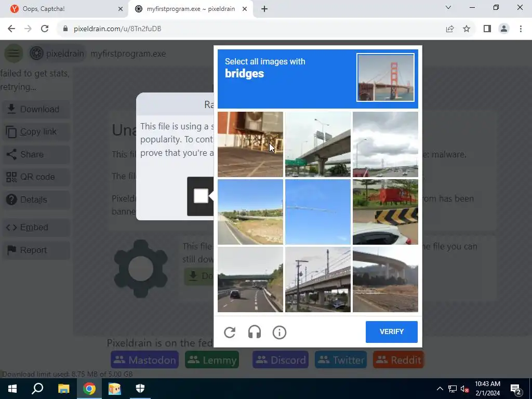Go back in browser history
The image size is (532, 399).
[x=11, y=29]
